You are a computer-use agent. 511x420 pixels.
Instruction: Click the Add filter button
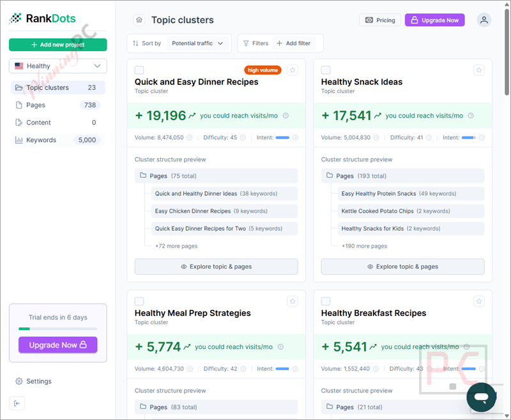tap(293, 43)
